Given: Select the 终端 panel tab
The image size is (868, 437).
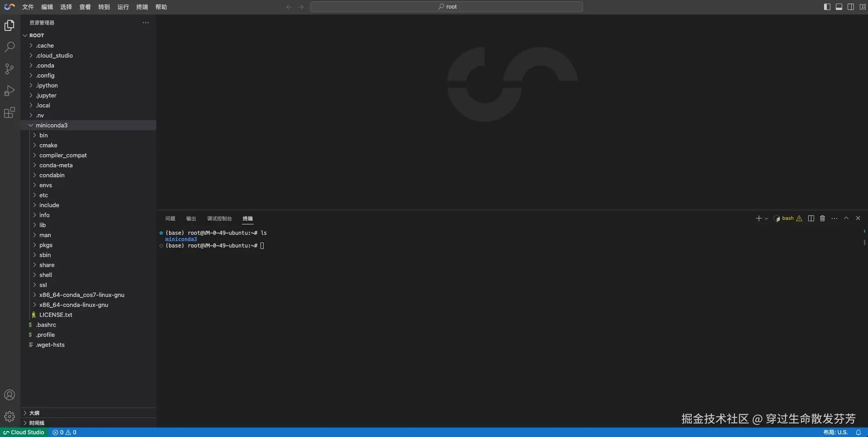Looking at the screenshot, I should point(248,218).
